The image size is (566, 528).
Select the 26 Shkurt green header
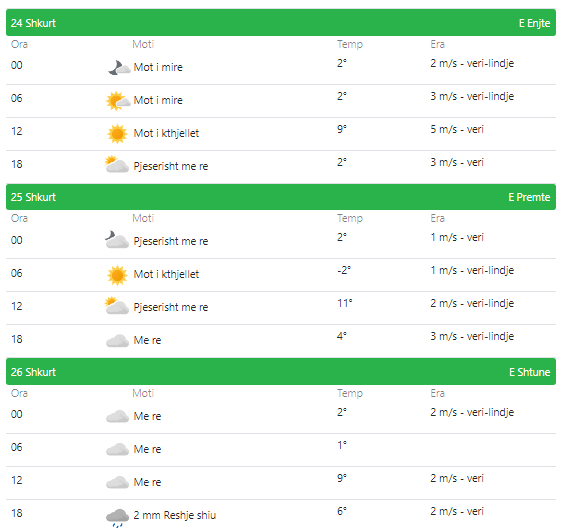[x=281, y=372]
